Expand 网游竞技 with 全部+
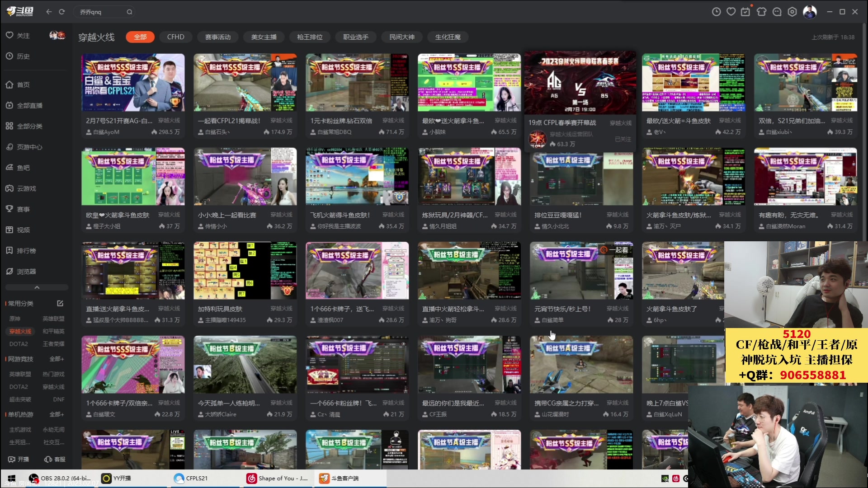Image resolution: width=868 pixels, height=488 pixels. pyautogui.click(x=57, y=359)
